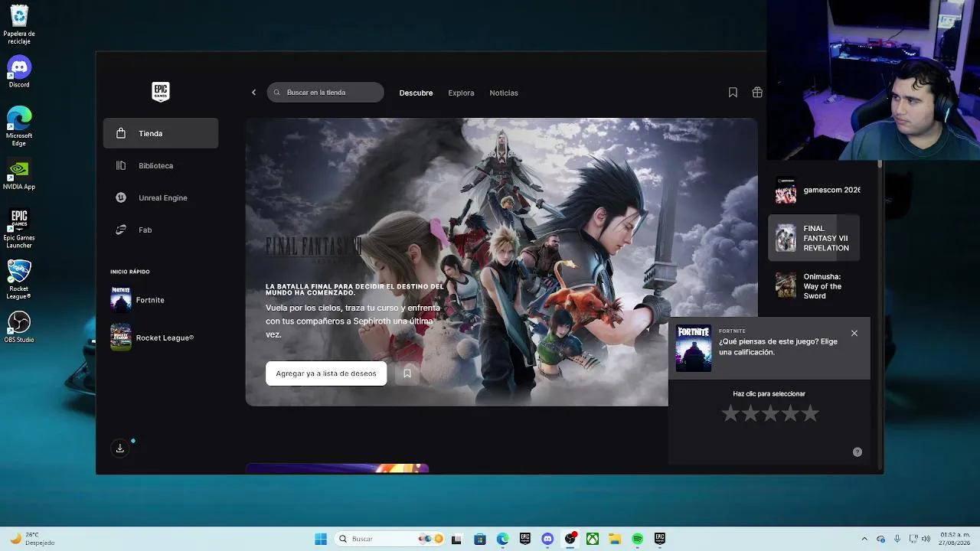Rate Fortnite four stars
The height and width of the screenshot is (551, 980).
[x=790, y=414]
